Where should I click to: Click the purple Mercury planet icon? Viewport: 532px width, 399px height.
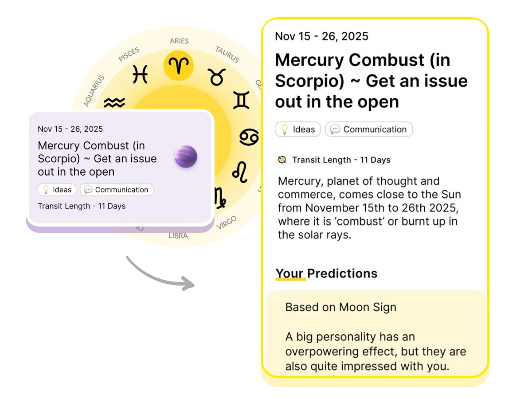186,156
